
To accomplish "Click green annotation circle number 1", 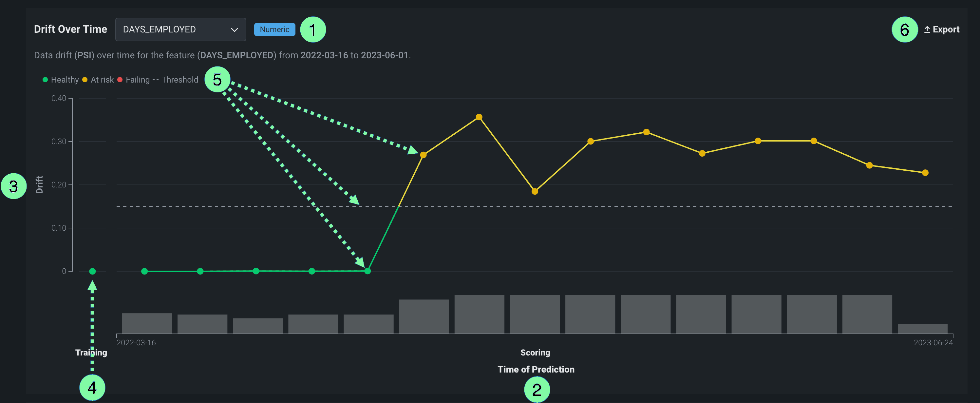I will tap(313, 29).
